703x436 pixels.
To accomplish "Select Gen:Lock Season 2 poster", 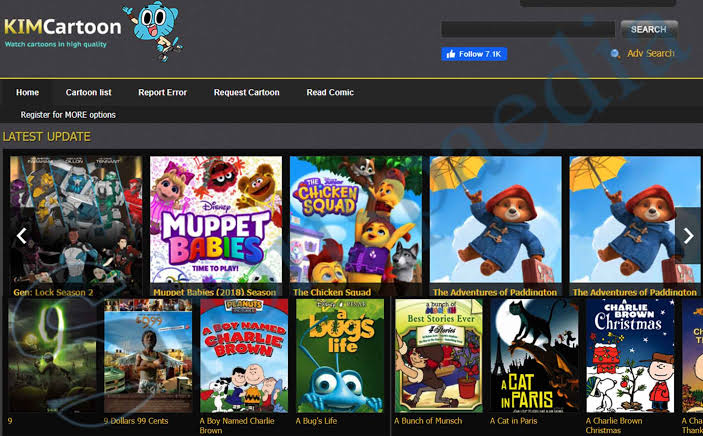I will pos(76,220).
